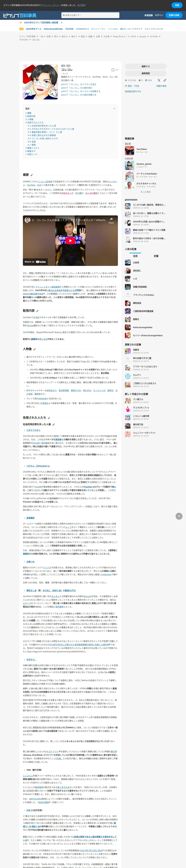Click 新規登録 link

pyautogui.click(x=148, y=15)
